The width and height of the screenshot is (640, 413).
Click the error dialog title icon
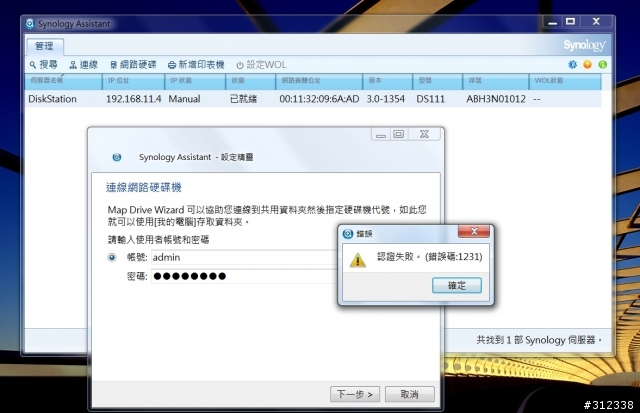[348, 234]
